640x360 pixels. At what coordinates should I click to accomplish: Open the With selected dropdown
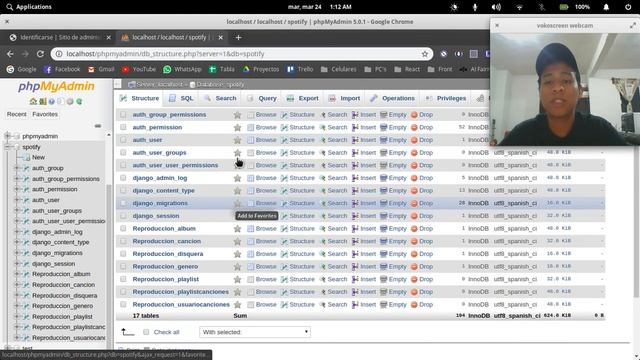coord(255,332)
